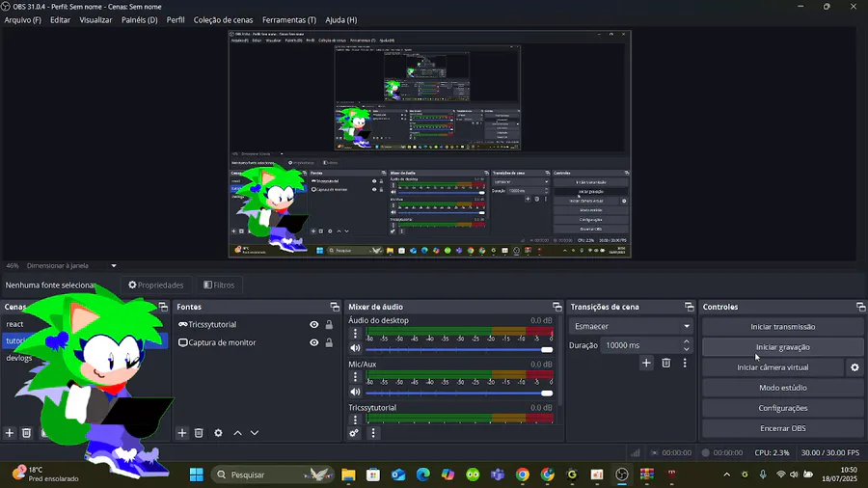Mute the Áudio do desktop channel
This screenshot has width=868, height=488.
(355, 348)
